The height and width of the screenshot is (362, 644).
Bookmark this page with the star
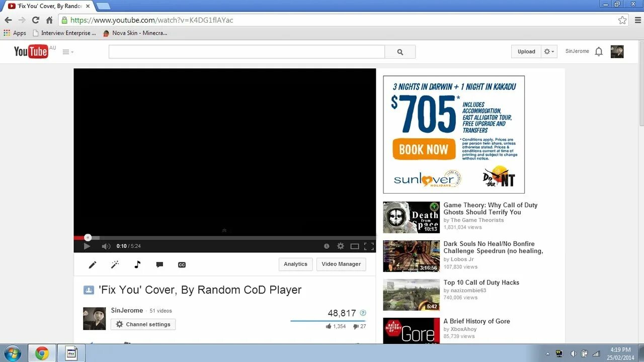622,20
